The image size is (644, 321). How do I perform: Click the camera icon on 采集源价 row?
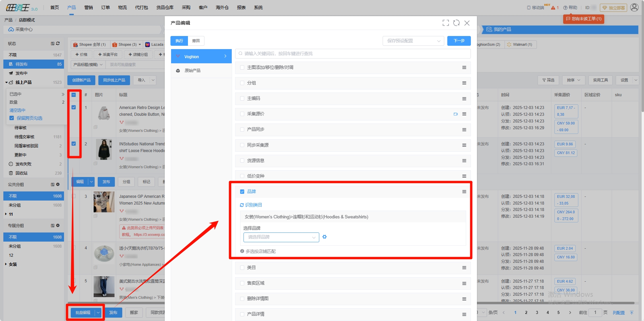pyautogui.click(x=455, y=114)
